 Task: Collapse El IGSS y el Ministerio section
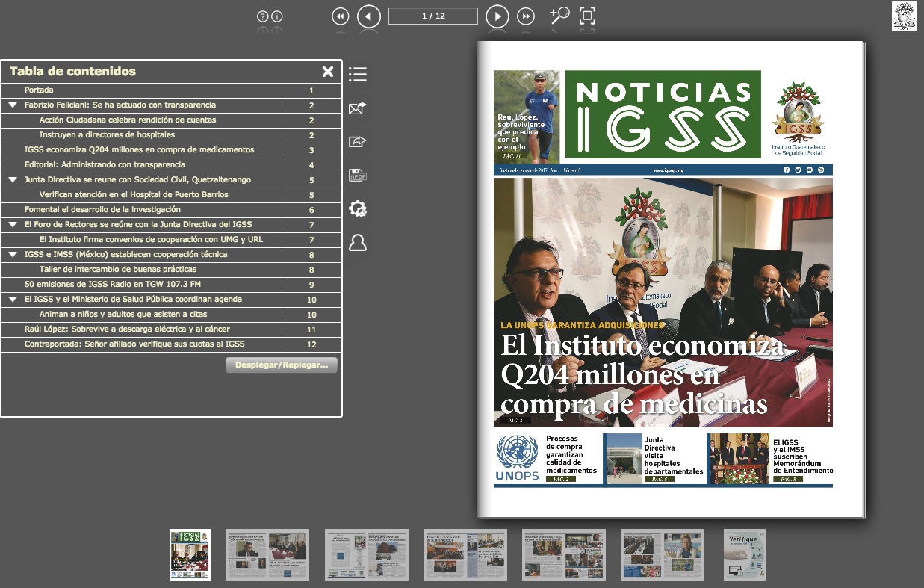coord(13,300)
